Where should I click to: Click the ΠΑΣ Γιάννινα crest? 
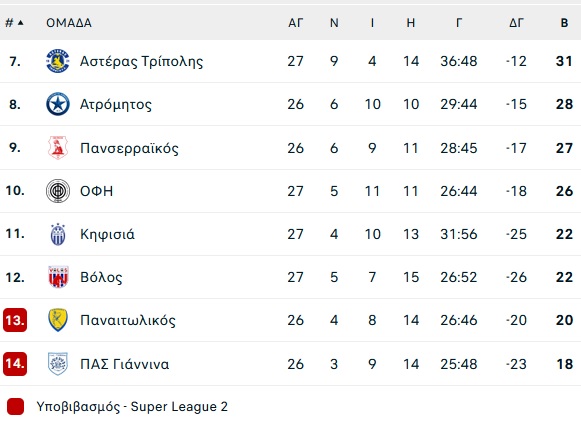58,364
